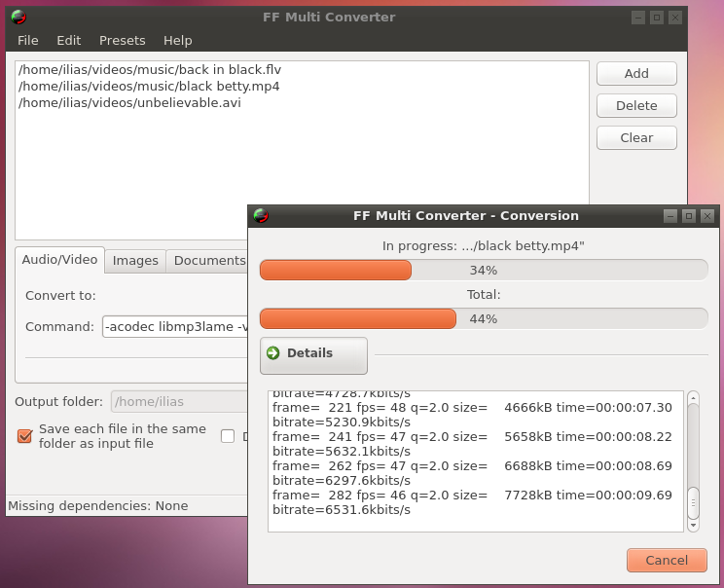Open the File menu
The height and width of the screenshot is (588, 724).
tap(27, 41)
